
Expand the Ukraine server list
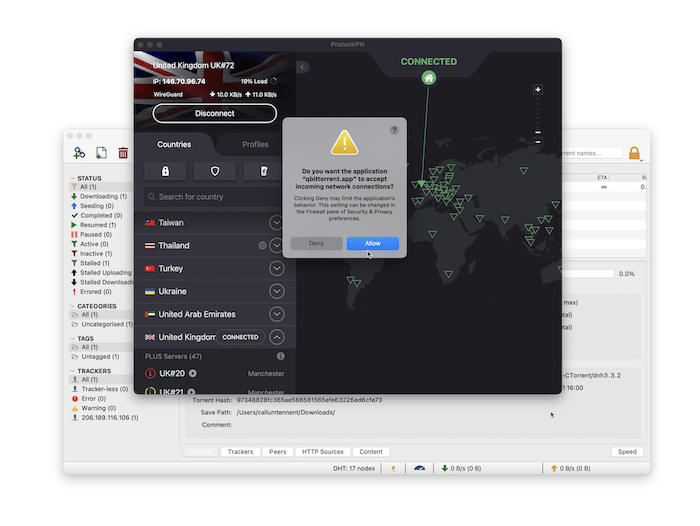click(x=276, y=291)
